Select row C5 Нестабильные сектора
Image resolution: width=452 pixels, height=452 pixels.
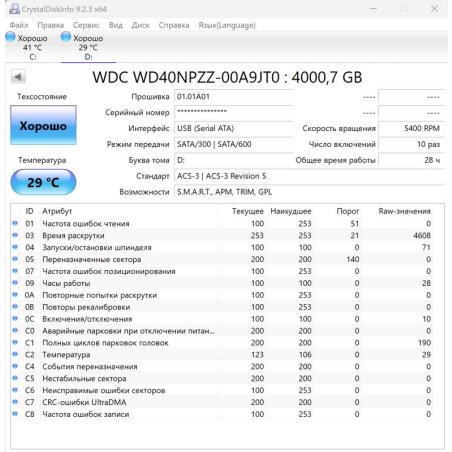pyautogui.click(x=222, y=378)
